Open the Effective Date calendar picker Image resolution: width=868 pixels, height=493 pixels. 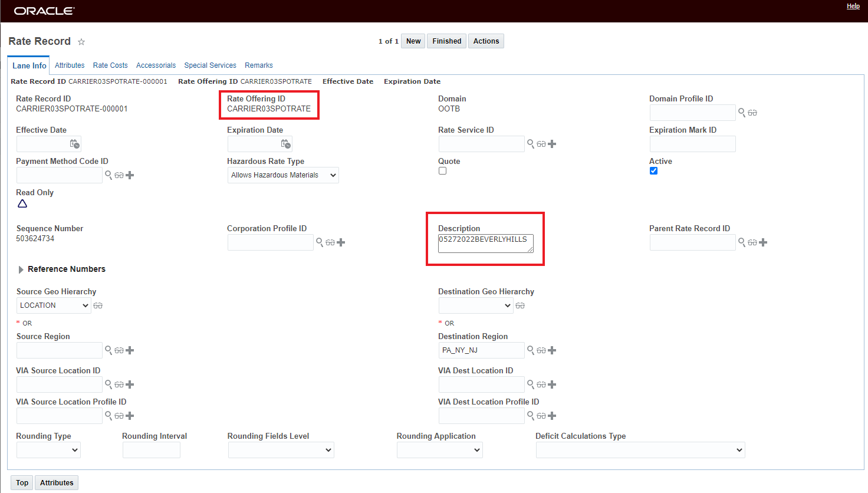(x=74, y=144)
